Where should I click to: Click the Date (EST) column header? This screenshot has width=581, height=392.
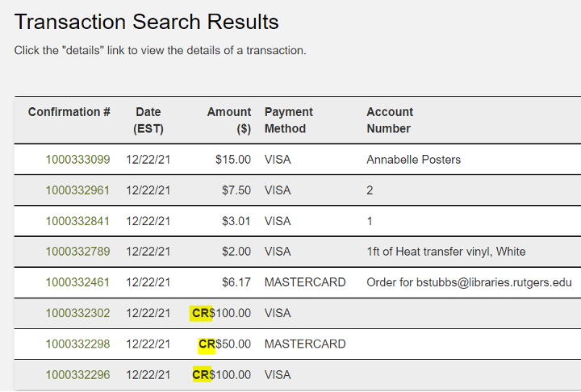click(x=148, y=120)
